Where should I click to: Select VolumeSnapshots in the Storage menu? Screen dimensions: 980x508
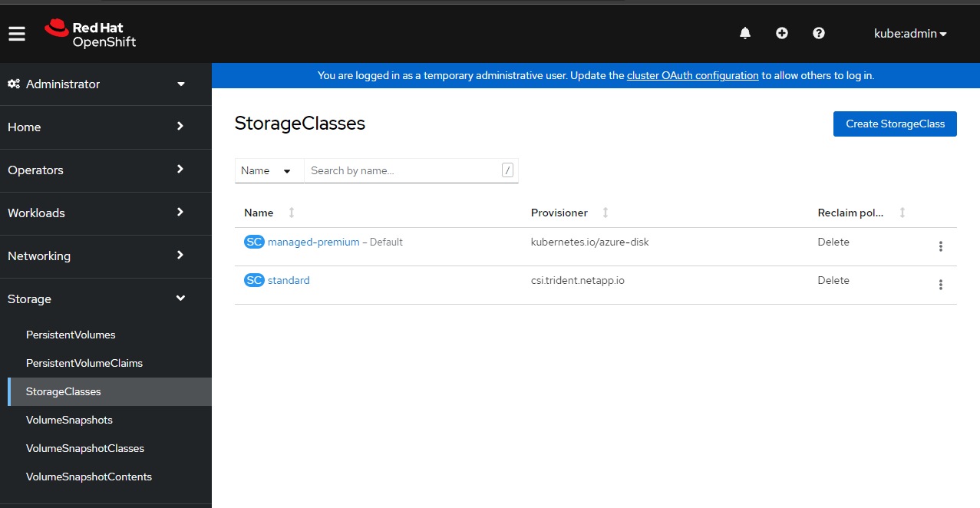point(69,420)
